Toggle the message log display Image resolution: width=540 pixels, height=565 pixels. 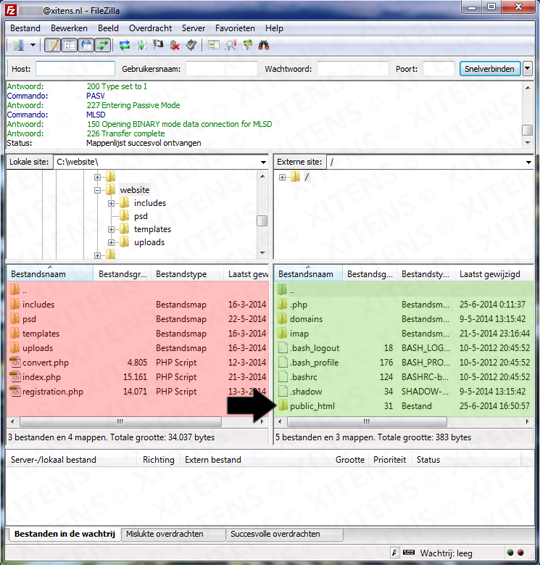click(53, 45)
